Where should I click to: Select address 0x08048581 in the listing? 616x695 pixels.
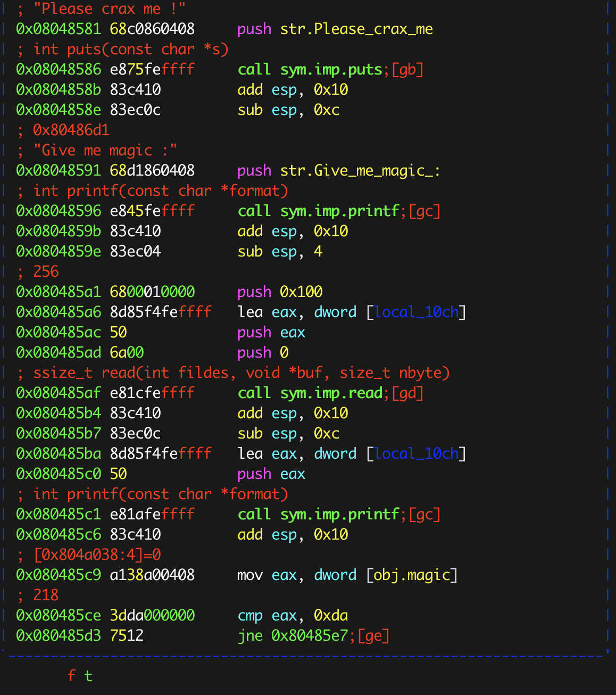pyautogui.click(x=58, y=29)
